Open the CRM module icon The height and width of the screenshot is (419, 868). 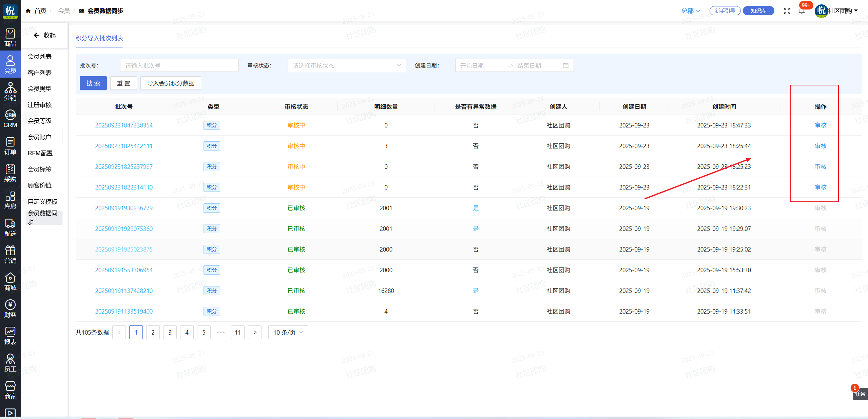(10, 119)
